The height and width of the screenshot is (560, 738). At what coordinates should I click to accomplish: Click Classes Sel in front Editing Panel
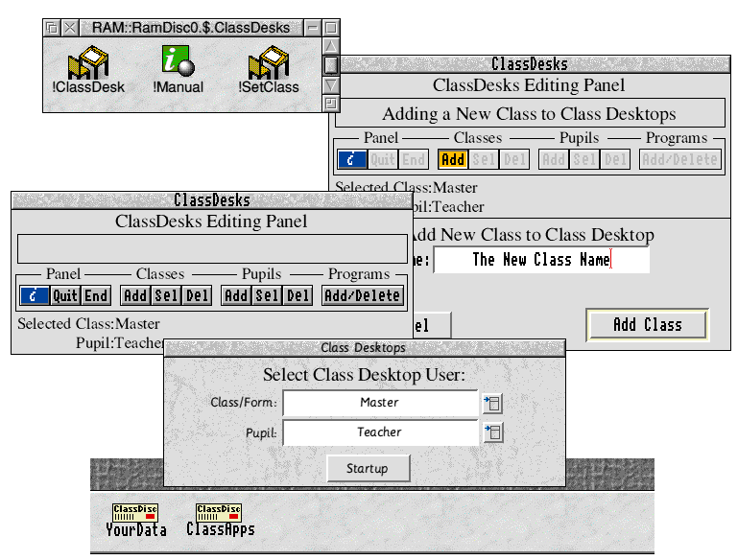coord(166,295)
